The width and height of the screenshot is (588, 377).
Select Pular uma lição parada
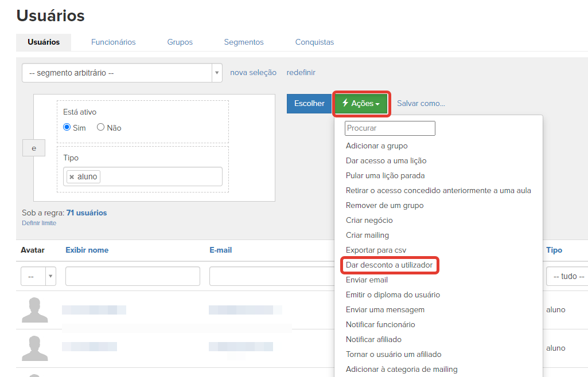[x=385, y=175]
